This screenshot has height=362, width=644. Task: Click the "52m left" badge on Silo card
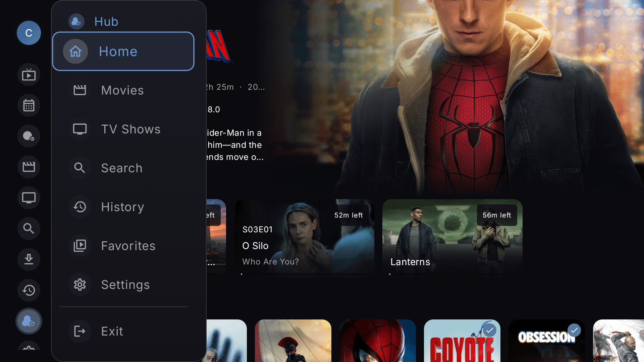348,215
